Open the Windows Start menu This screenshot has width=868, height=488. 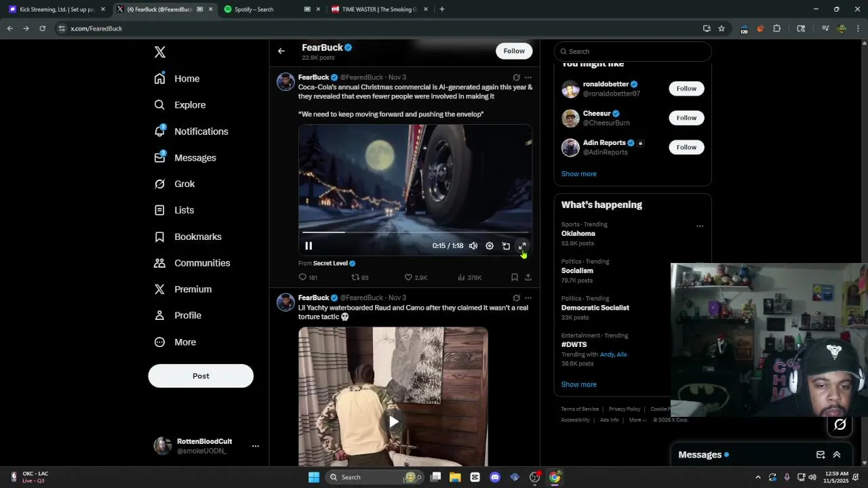[x=314, y=477]
